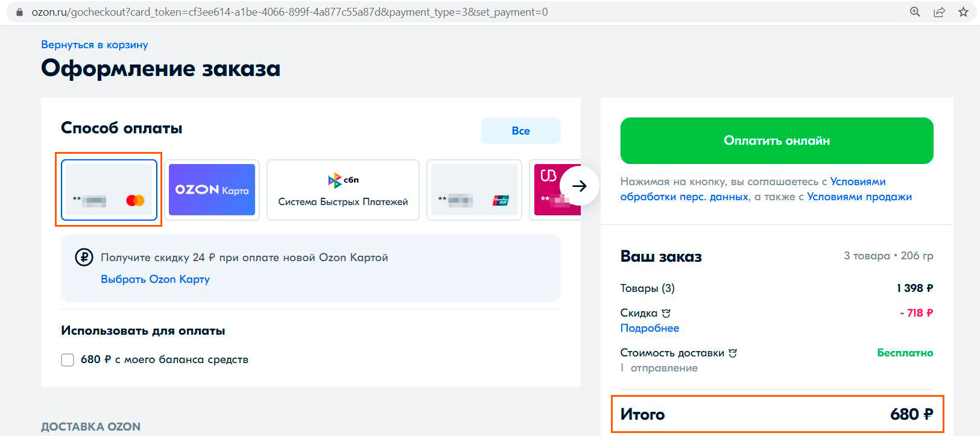The image size is (980, 436).
Task: Click the Оплатить онлайн button
Action: [777, 141]
